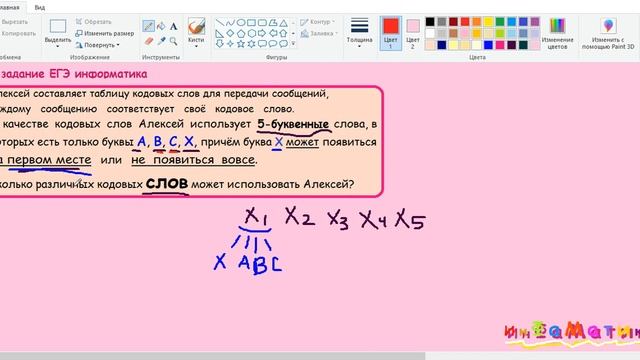
Task: Pick the dark red color swatch
Action: pos(453,22)
